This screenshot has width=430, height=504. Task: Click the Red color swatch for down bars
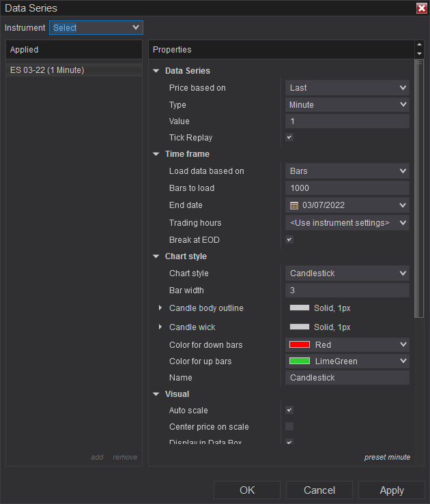(300, 345)
